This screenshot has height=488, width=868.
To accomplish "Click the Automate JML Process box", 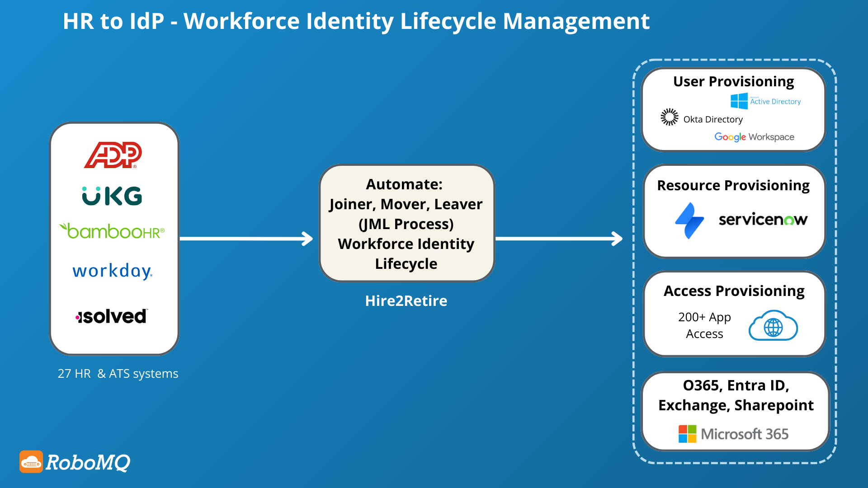I will click(x=406, y=224).
